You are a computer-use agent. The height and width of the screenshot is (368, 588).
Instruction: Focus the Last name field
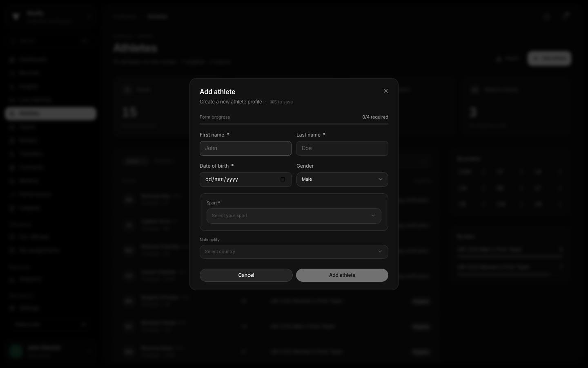coord(342,148)
